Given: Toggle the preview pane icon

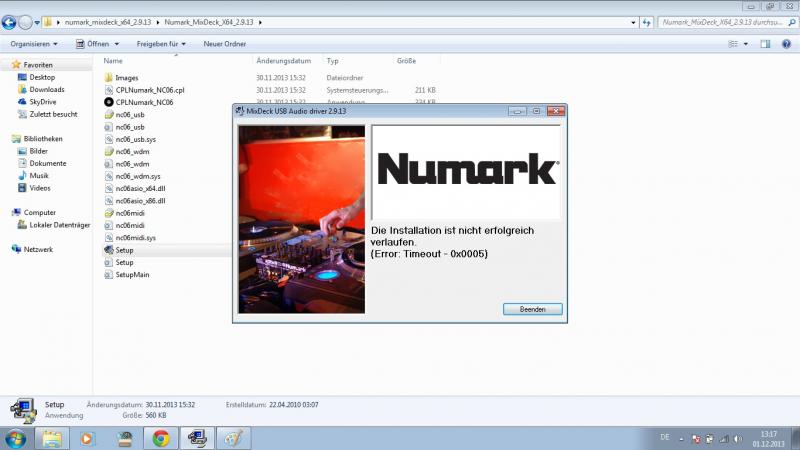Looking at the screenshot, I should click(x=765, y=44).
